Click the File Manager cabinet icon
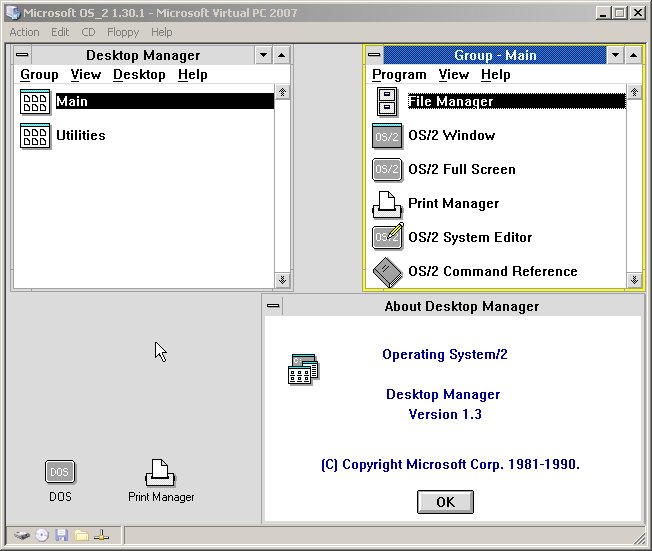This screenshot has height=551, width=652. [387, 102]
